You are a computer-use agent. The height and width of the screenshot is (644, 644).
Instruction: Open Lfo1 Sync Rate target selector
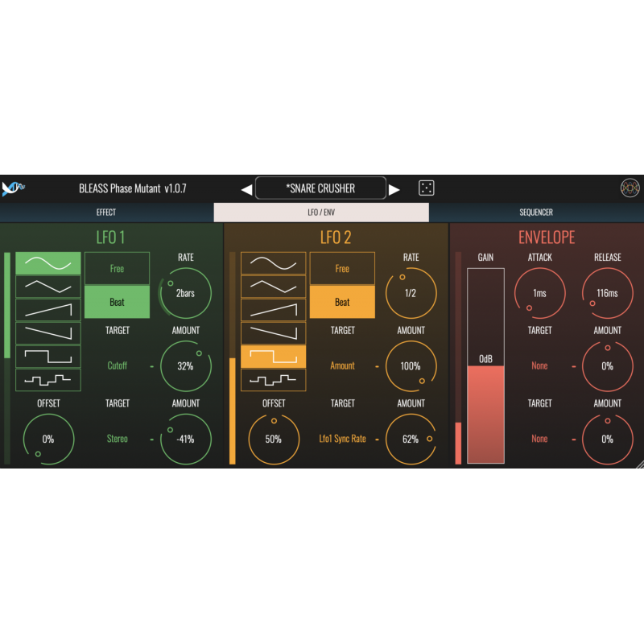[342, 439]
